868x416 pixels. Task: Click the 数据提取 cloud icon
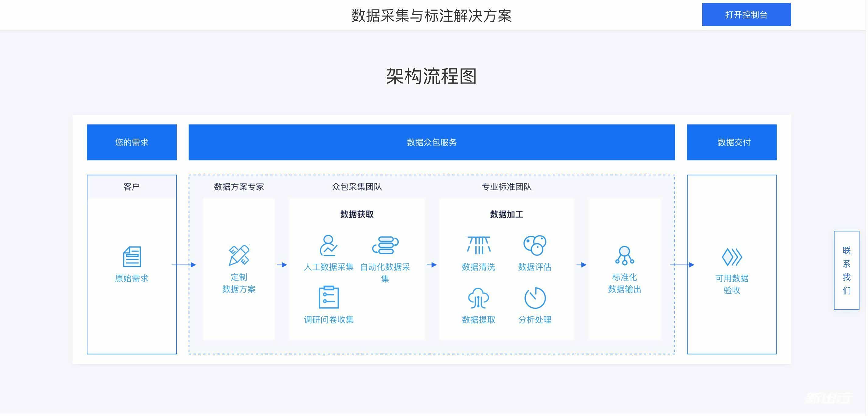click(x=478, y=298)
